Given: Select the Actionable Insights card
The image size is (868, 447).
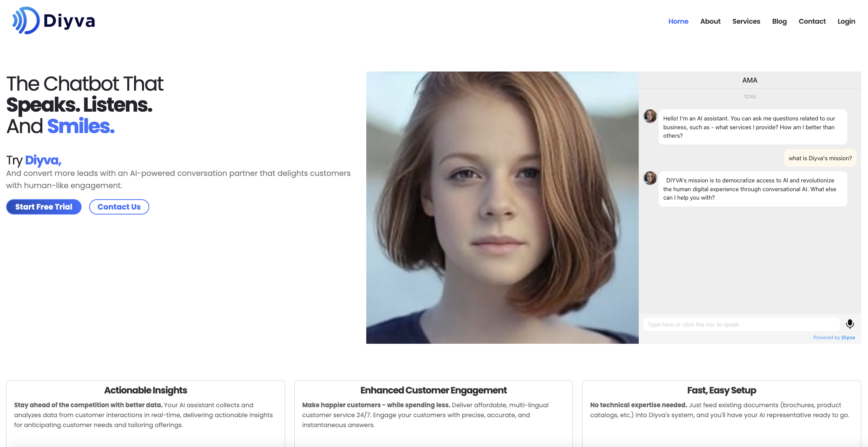Looking at the screenshot, I should click(145, 413).
